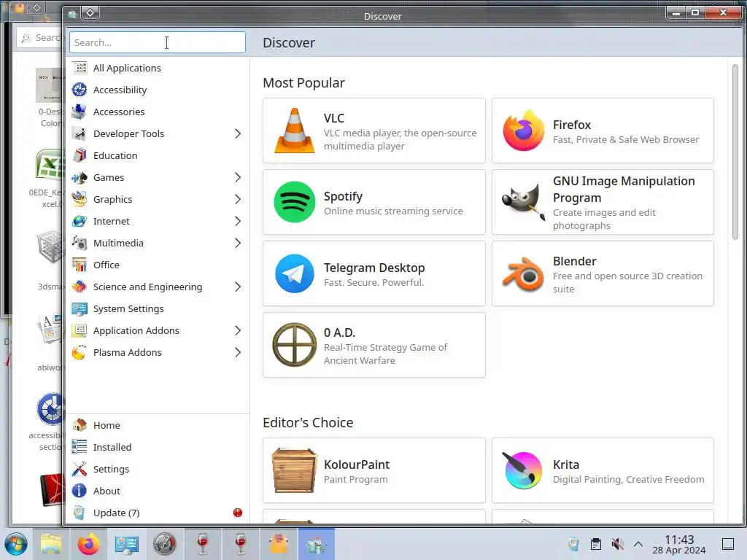Click the KolourPaint crate icon
The height and width of the screenshot is (560, 747).
coord(295,470)
